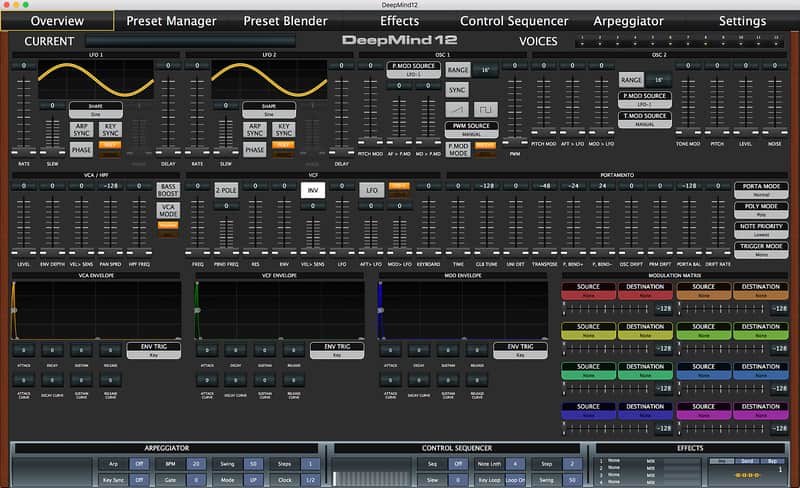The height and width of the screenshot is (488, 800).
Task: Open the PORTA MODE dropdown
Action: 761,190
